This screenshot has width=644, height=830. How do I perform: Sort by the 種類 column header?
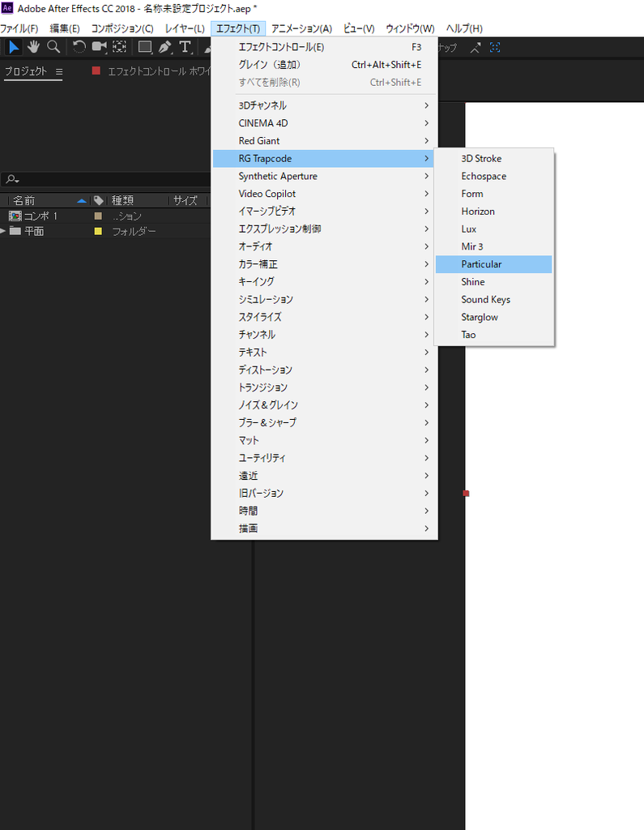pos(122,201)
